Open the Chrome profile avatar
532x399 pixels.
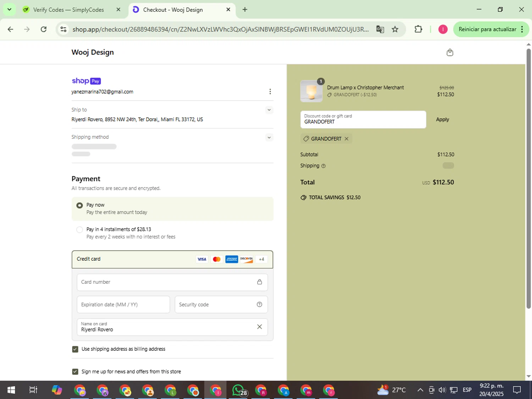pyautogui.click(x=443, y=29)
